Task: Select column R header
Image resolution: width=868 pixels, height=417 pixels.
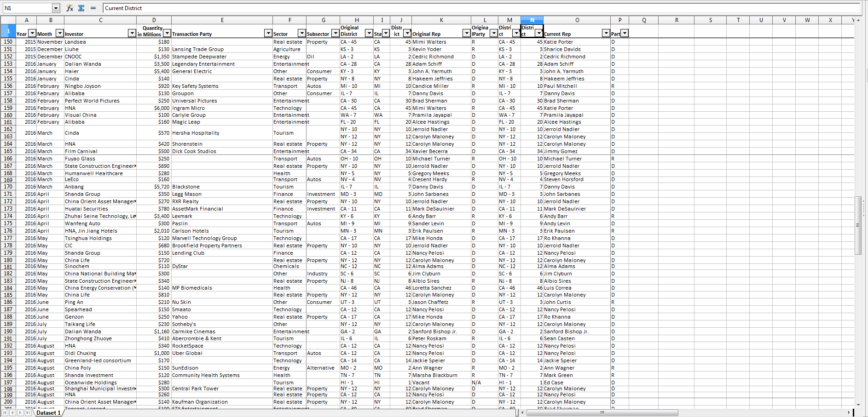Action: coord(677,20)
